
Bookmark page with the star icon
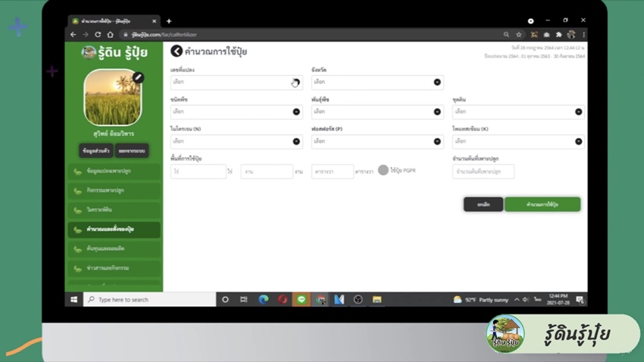tap(519, 35)
